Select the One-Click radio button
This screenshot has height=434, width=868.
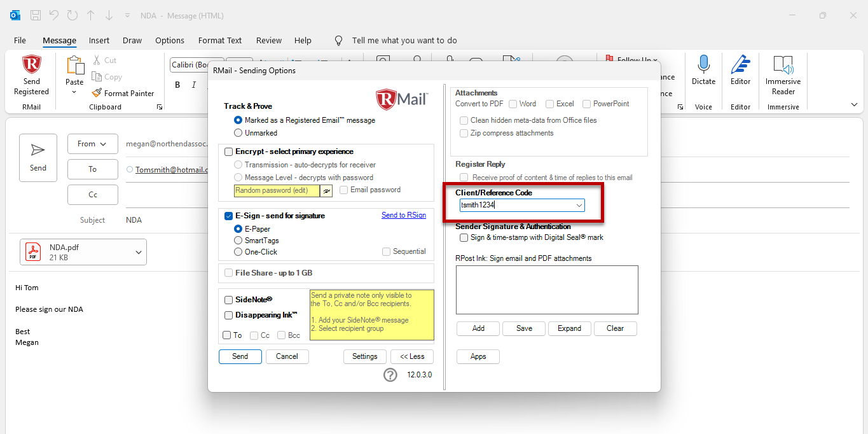[x=238, y=252]
